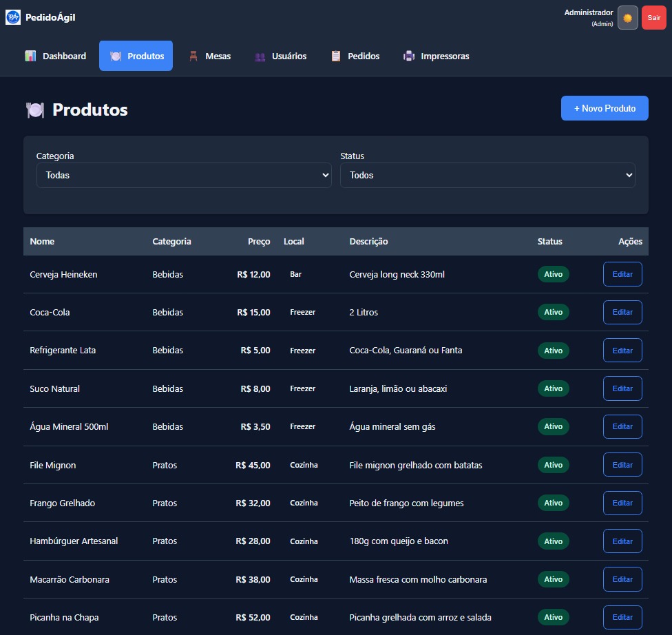Click the Produtos plate icon in navigation
Image resolution: width=672 pixels, height=635 pixels.
[x=116, y=56]
